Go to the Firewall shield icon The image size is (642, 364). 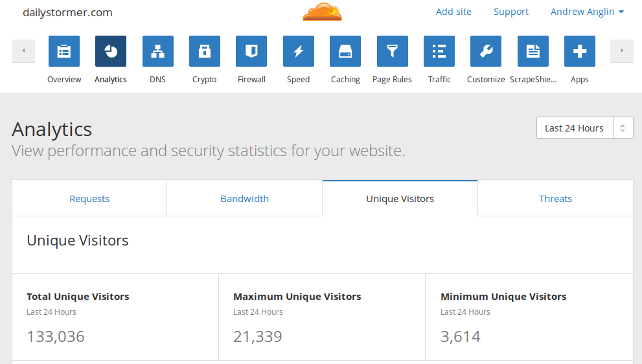pyautogui.click(x=251, y=52)
